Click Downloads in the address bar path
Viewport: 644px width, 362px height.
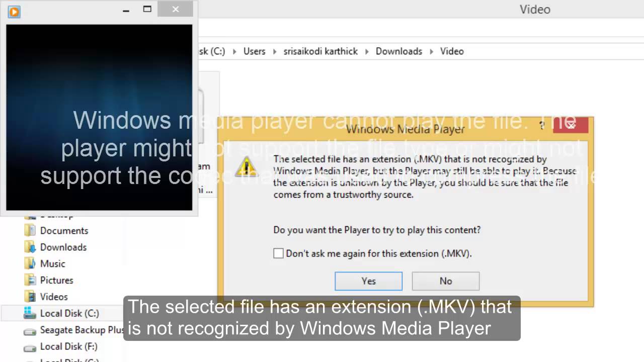(x=399, y=51)
